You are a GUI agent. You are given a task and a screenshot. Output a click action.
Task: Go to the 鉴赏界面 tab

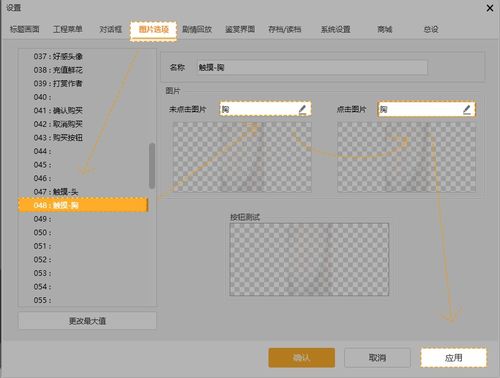point(240,29)
